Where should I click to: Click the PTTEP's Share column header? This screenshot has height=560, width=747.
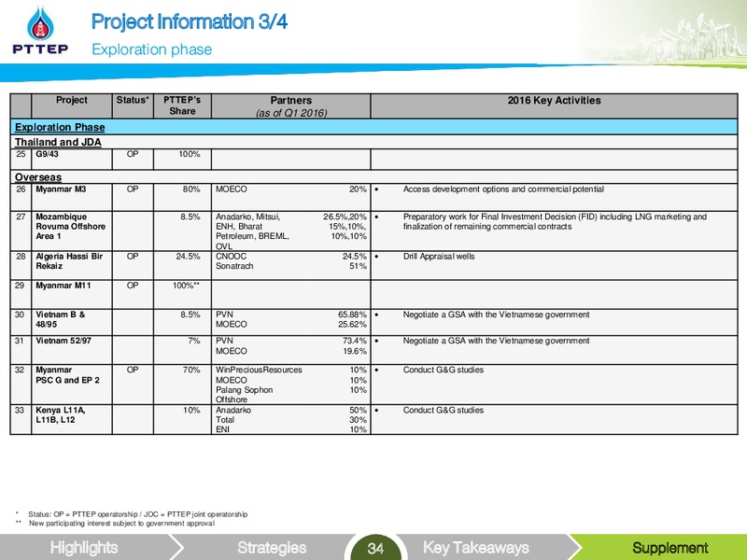182,105
